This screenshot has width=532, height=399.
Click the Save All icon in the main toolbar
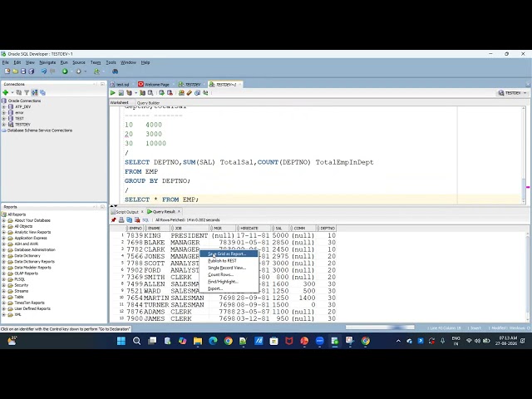click(x=32, y=71)
